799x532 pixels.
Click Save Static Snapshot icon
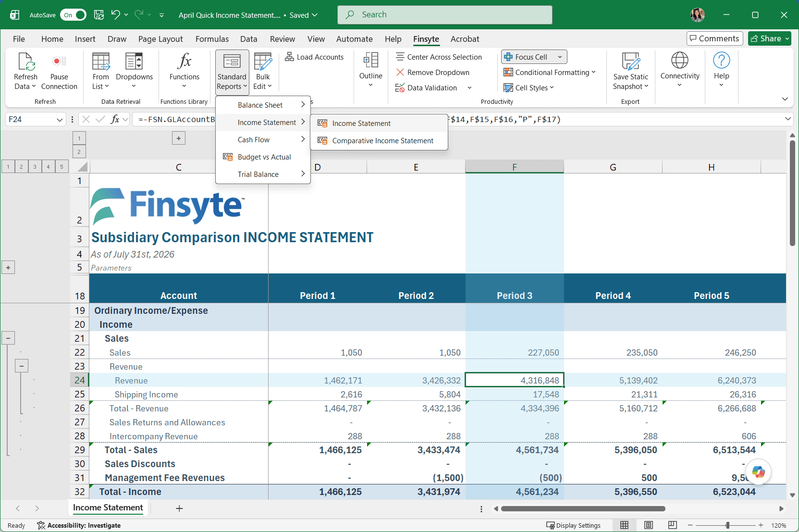631,62
